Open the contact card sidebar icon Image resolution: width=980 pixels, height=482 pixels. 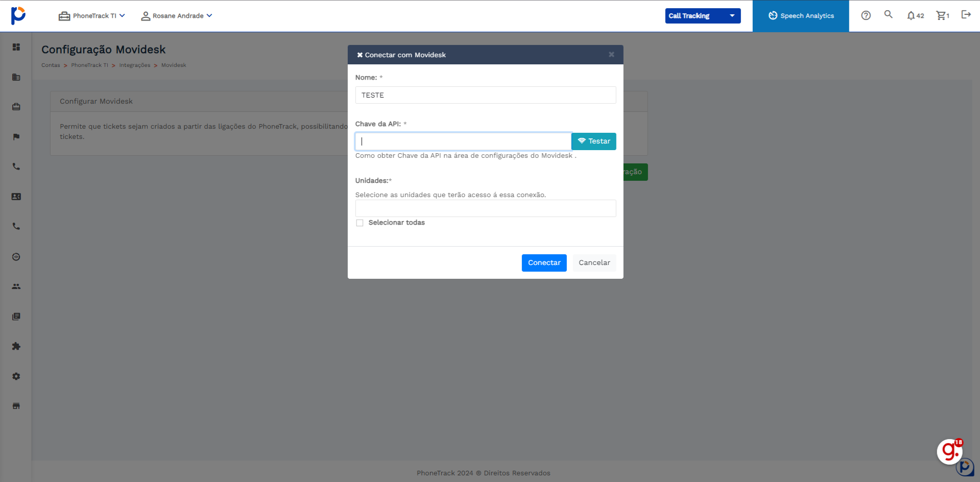[16, 197]
